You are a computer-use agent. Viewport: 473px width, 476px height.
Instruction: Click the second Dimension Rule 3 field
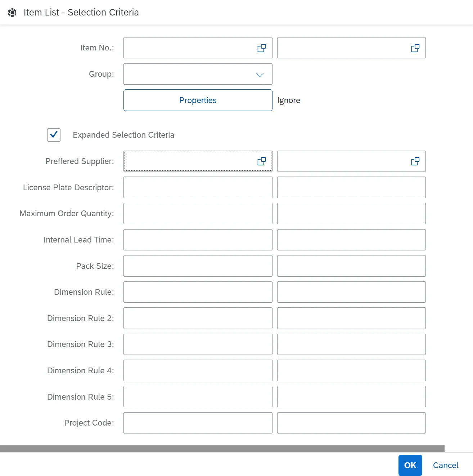(351, 344)
